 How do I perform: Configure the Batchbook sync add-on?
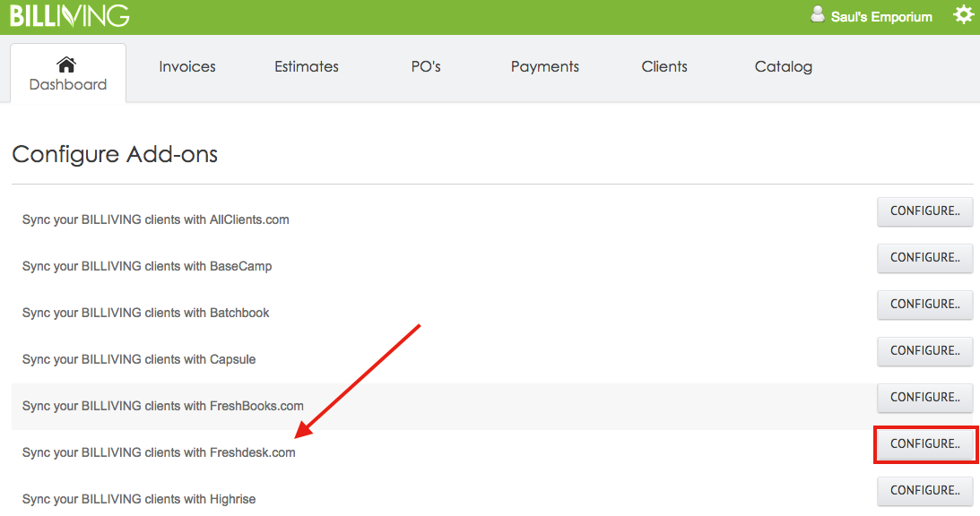tap(925, 305)
